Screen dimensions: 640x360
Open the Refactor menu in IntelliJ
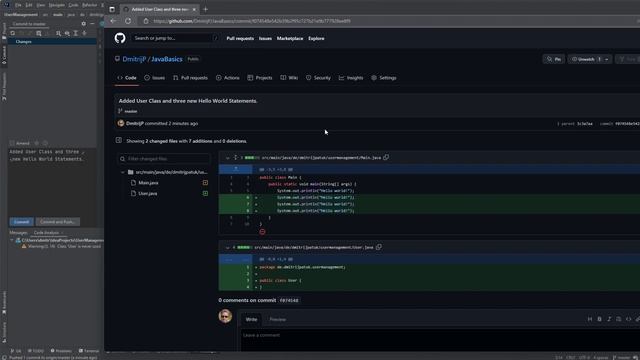[90, 5]
